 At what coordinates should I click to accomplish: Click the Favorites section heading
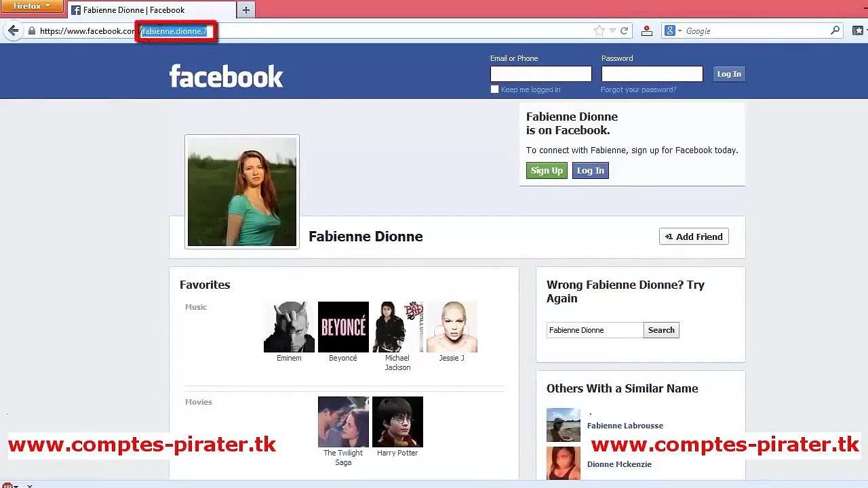coord(205,285)
